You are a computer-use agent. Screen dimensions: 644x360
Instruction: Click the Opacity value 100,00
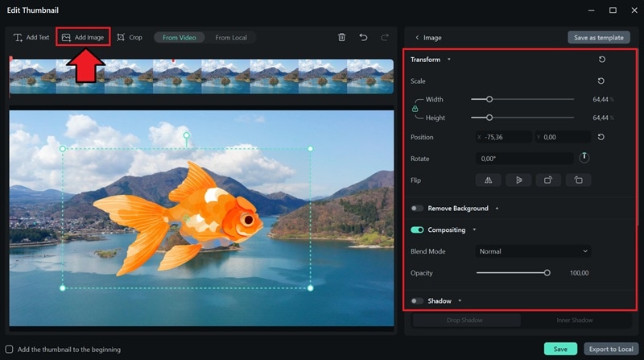pos(579,273)
